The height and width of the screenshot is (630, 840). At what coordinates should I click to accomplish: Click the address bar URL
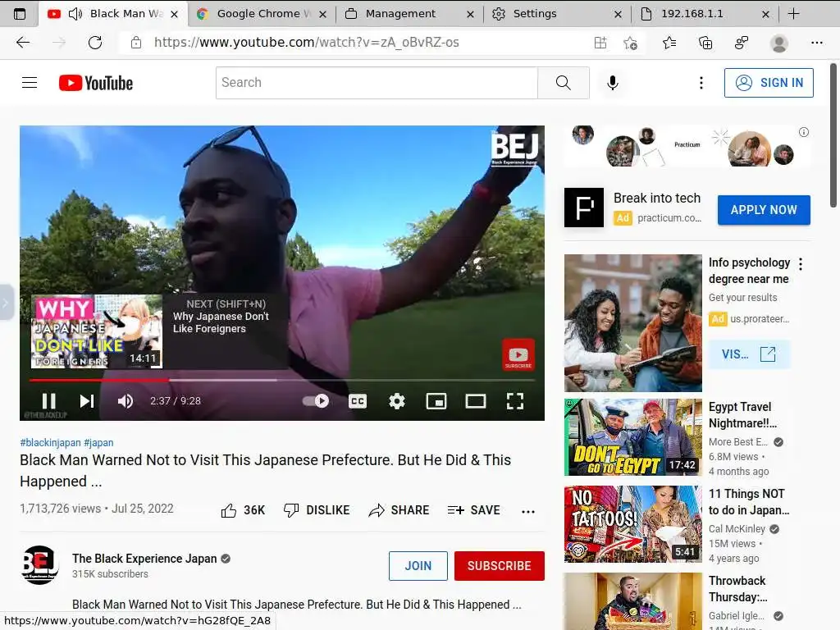307,43
